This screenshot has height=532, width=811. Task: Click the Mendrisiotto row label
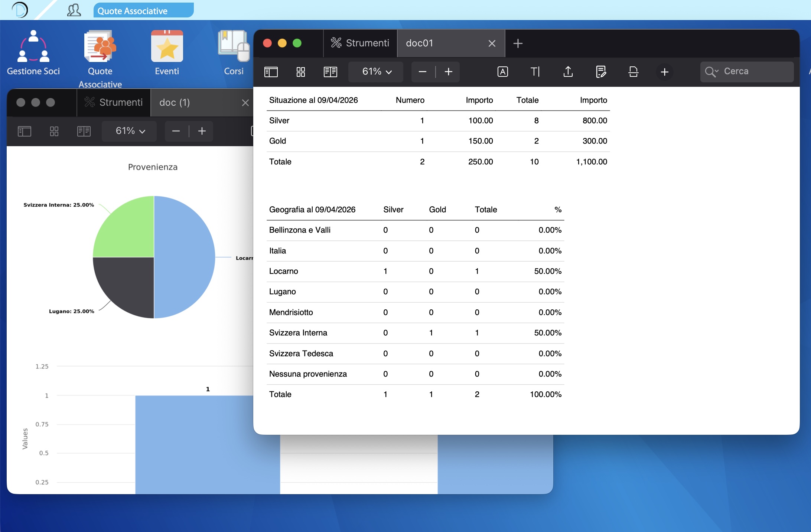pos(291,312)
